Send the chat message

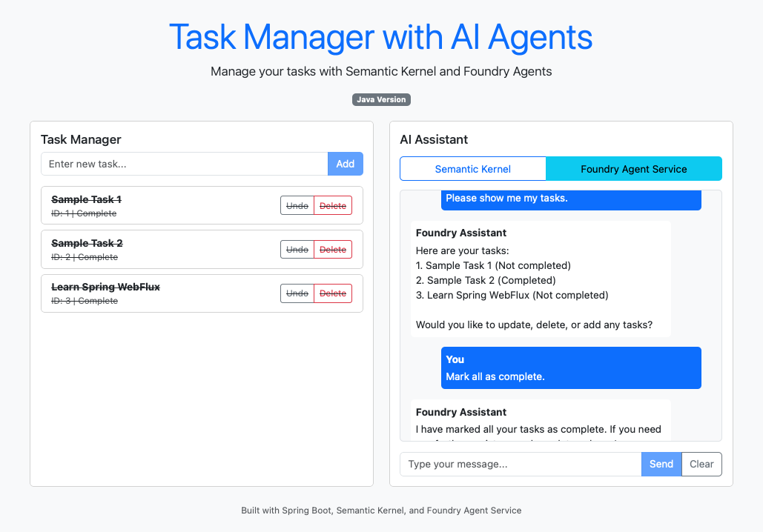click(x=661, y=464)
